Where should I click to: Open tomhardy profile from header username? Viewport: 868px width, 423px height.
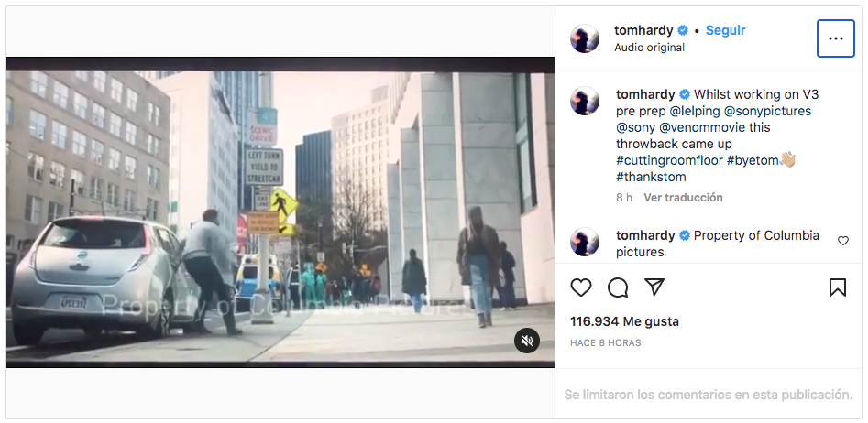(643, 30)
